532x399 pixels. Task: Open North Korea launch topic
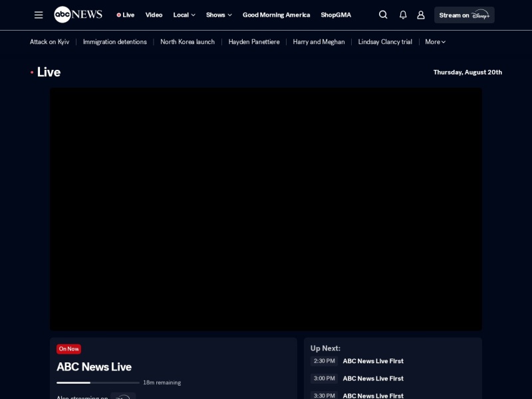click(188, 42)
